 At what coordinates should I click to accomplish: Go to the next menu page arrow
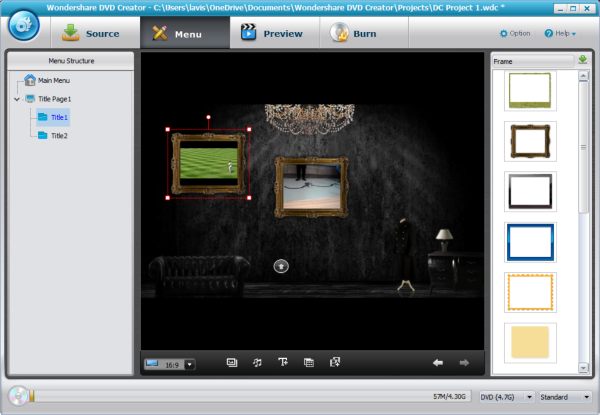click(464, 363)
